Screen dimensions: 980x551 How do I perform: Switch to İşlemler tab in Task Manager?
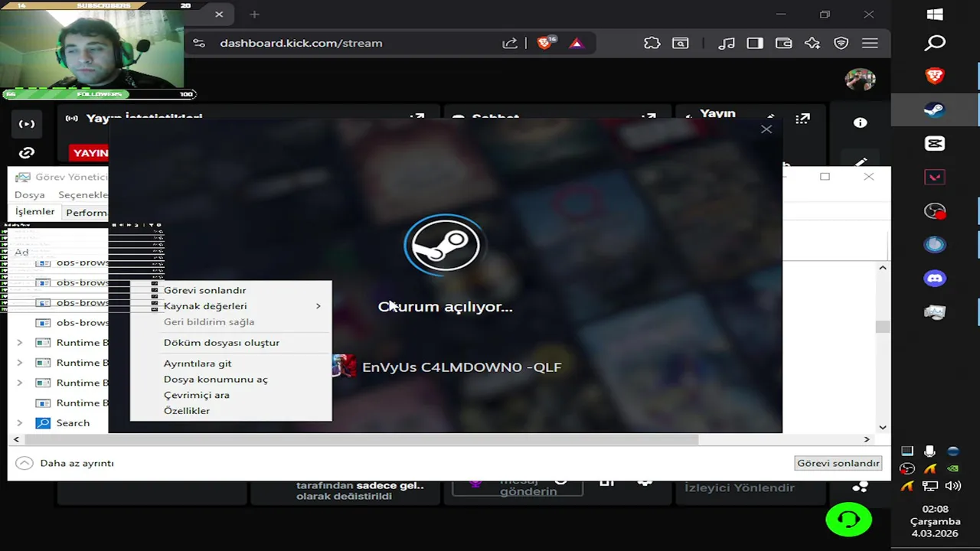(35, 212)
